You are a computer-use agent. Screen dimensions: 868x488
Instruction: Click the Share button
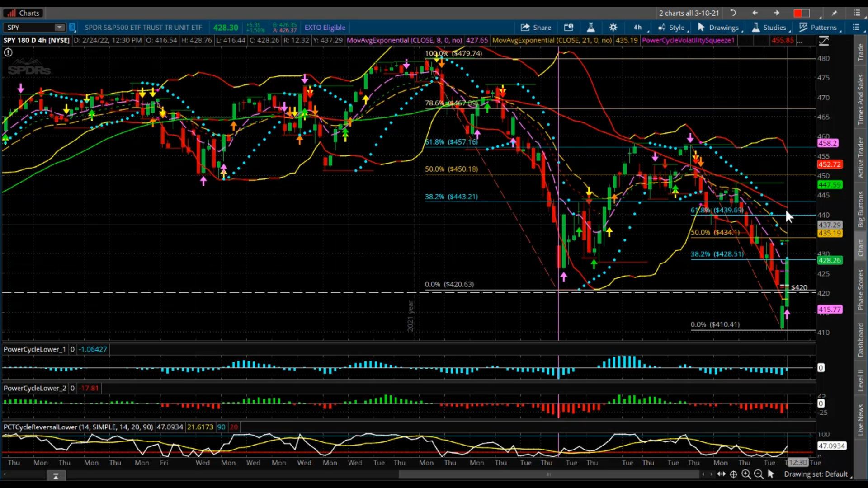coord(536,28)
